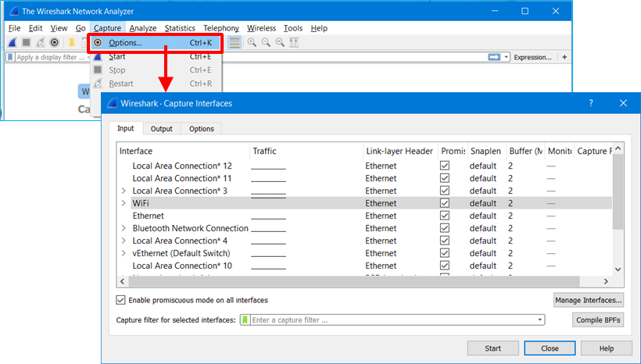The width and height of the screenshot is (641, 364).
Task: Open the Tools menu
Action: coord(293,28)
